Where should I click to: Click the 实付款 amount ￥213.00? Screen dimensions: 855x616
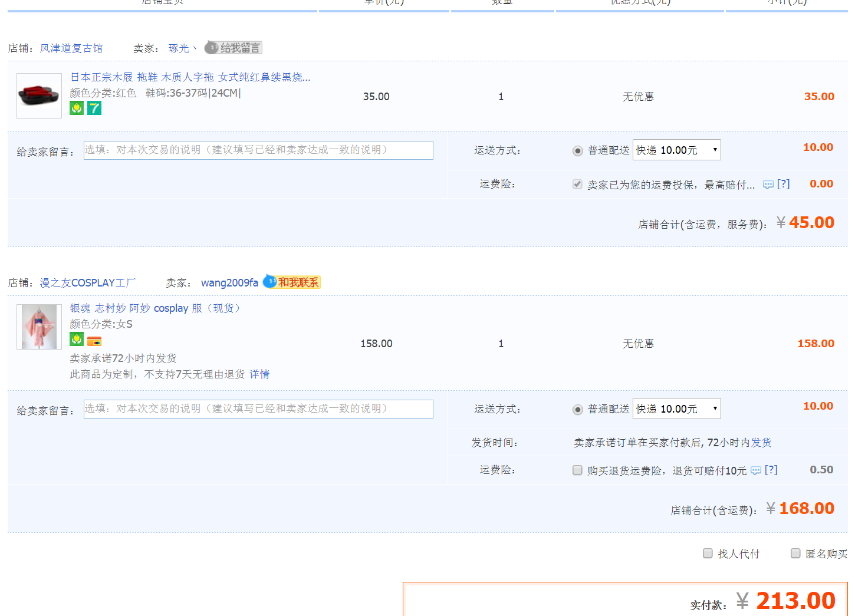[786, 601]
